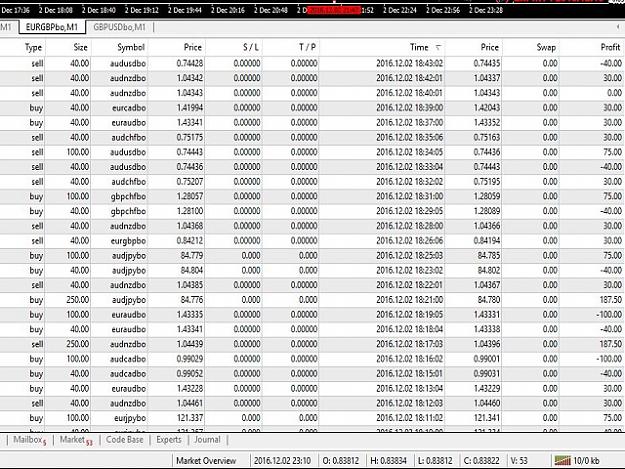Switch to the EURGBPbo,M1 chart tab
This screenshot has height=469, width=625.
point(52,27)
